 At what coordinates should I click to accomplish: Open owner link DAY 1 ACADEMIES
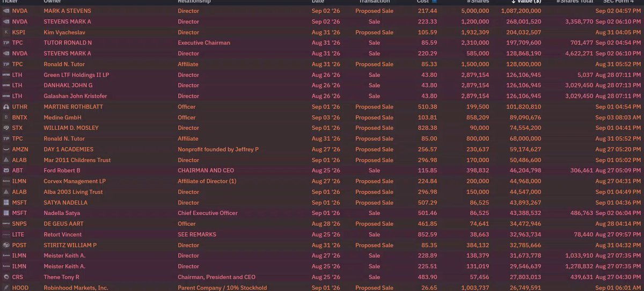[x=69, y=149]
